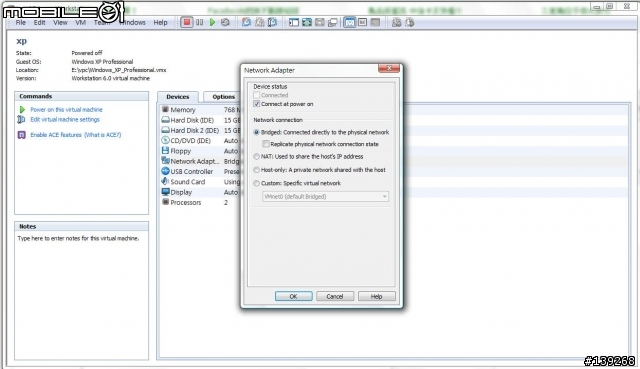The image size is (640, 369).
Task: Click the Take Snapshot toolbar icon
Action: point(246,22)
